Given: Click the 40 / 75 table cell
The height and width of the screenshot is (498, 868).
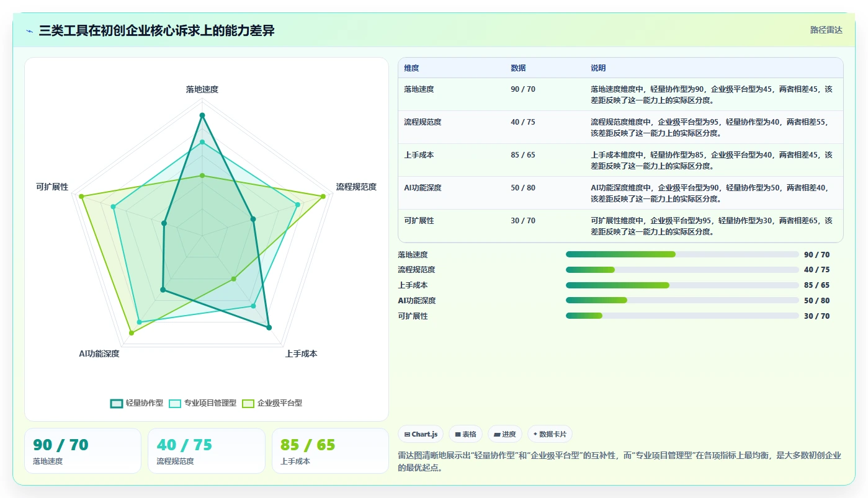Looking at the screenshot, I should (x=523, y=122).
